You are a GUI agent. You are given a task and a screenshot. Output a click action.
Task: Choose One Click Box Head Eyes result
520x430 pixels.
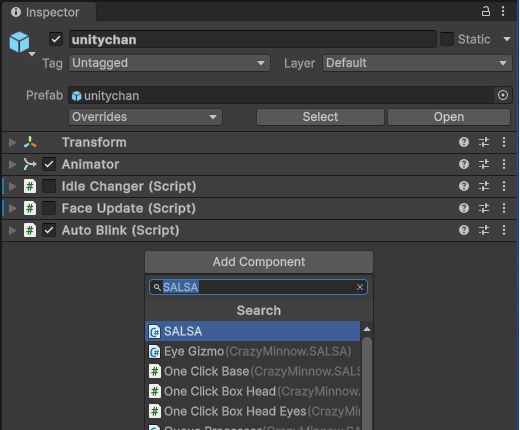[x=253, y=411]
